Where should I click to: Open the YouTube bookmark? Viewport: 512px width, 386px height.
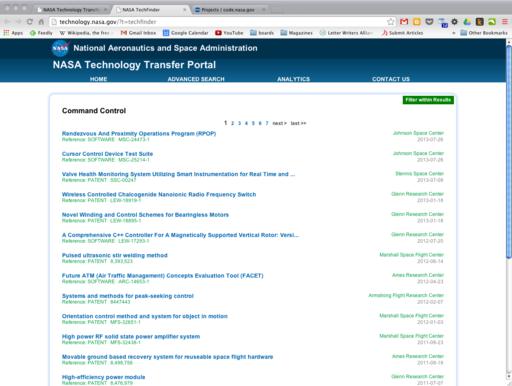229,33
